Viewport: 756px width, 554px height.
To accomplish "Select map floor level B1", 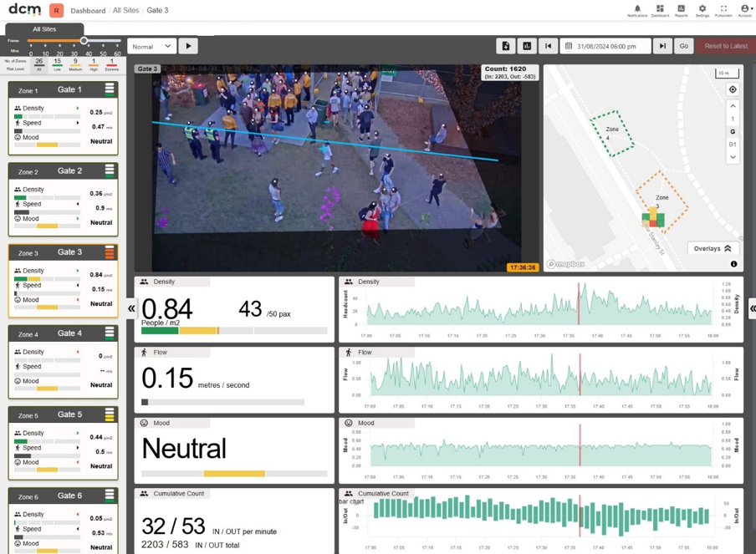I will tap(733, 144).
